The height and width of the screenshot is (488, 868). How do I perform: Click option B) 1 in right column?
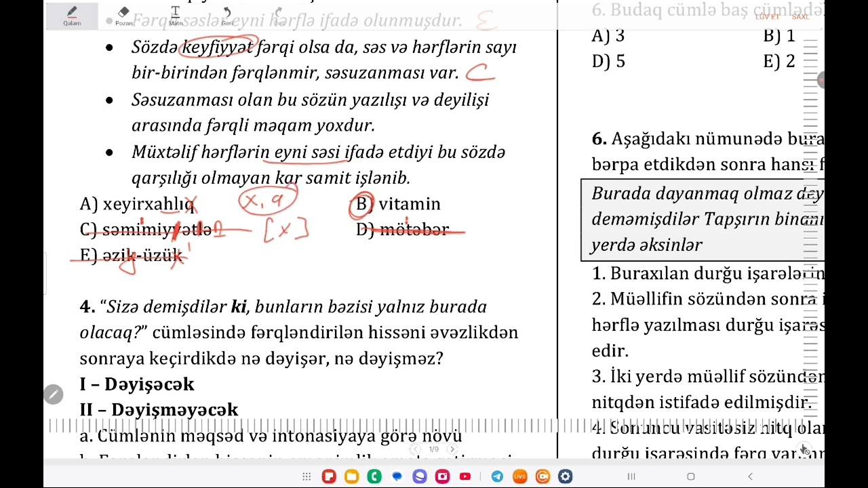point(779,35)
